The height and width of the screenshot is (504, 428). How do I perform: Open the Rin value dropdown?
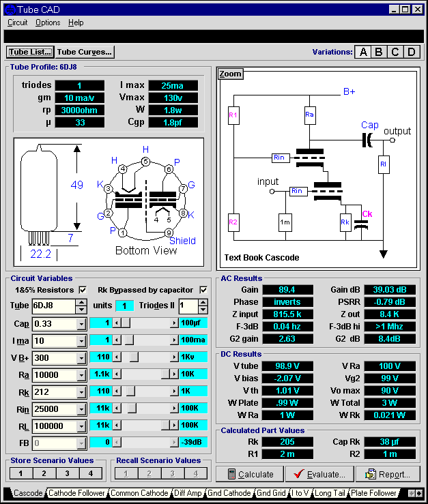tap(81, 409)
